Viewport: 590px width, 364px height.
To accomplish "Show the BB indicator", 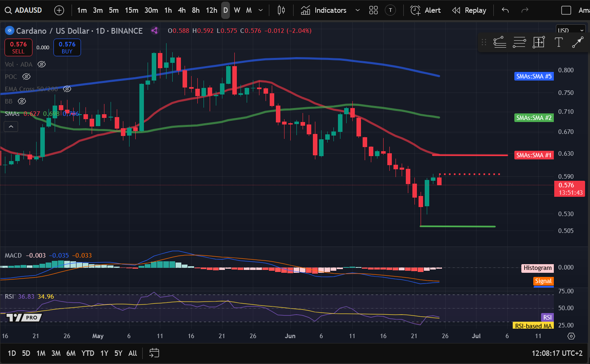I will tap(22, 101).
